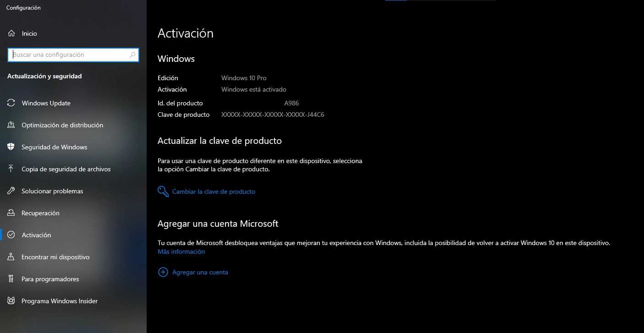Open the Más información link
Screen dimensions: 644x333
(x=181, y=251)
